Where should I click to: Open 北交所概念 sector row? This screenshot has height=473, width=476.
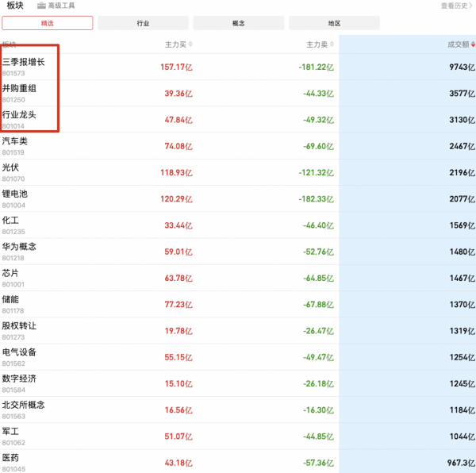click(238, 410)
